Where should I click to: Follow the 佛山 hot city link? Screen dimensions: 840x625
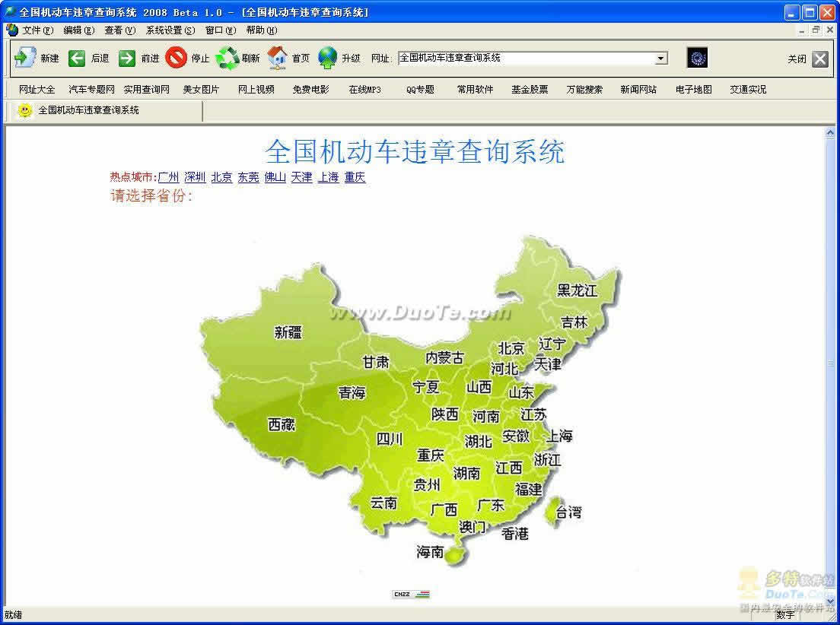[275, 177]
